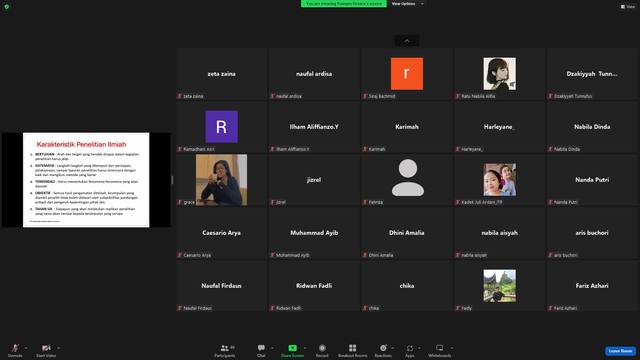This screenshot has width=640, height=360.
Task: Click muted mic icon beside Karimah label
Action: [x=365, y=149]
